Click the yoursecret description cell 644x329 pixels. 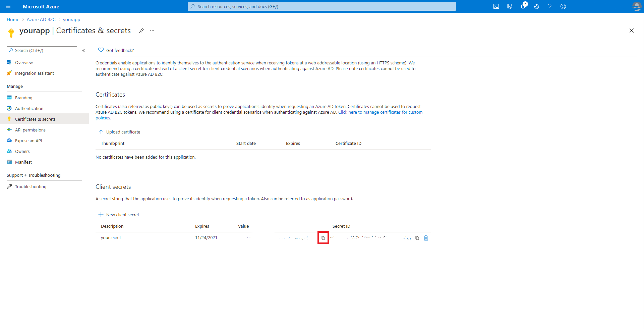(x=111, y=237)
